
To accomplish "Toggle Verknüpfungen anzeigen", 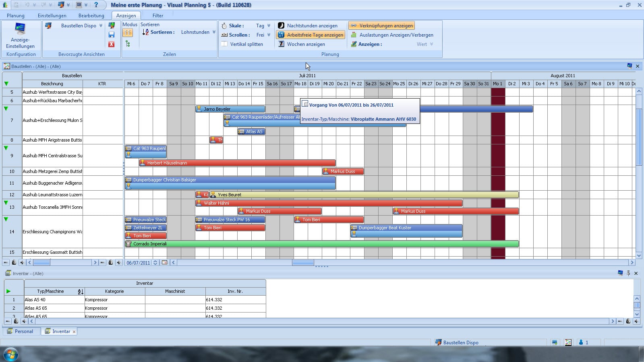I will pos(381,26).
